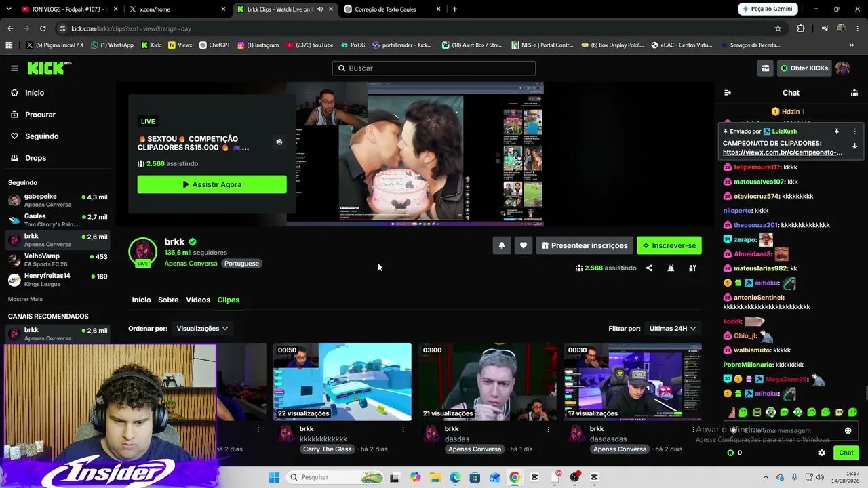Select the Início channel tab
The width and height of the screenshot is (868, 488).
pos(141,300)
